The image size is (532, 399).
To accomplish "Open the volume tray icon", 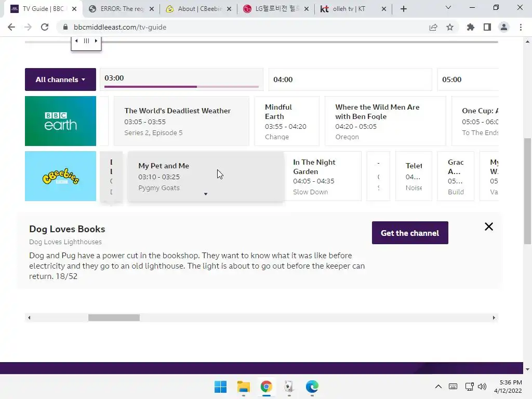I will (x=482, y=387).
